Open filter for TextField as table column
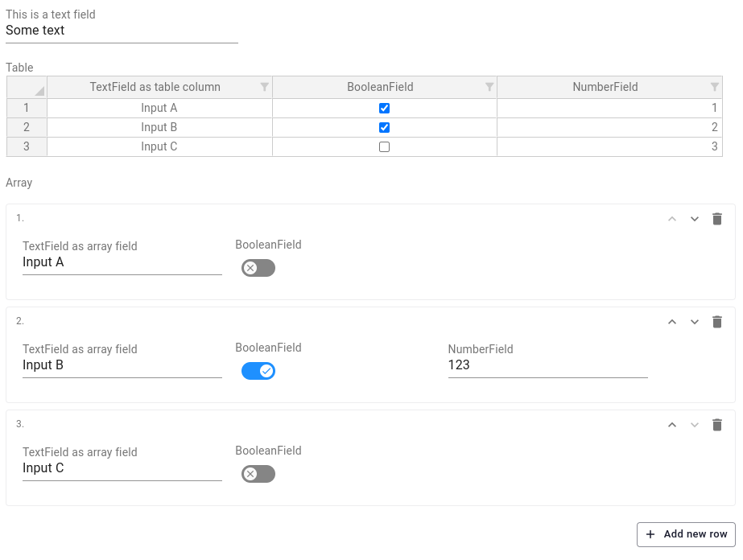The width and height of the screenshot is (743, 560). (x=265, y=87)
